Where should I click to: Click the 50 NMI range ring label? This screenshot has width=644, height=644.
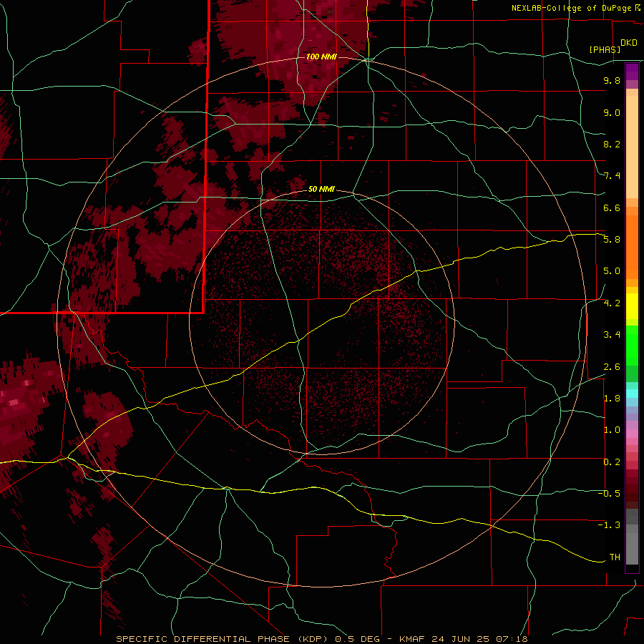click(321, 189)
